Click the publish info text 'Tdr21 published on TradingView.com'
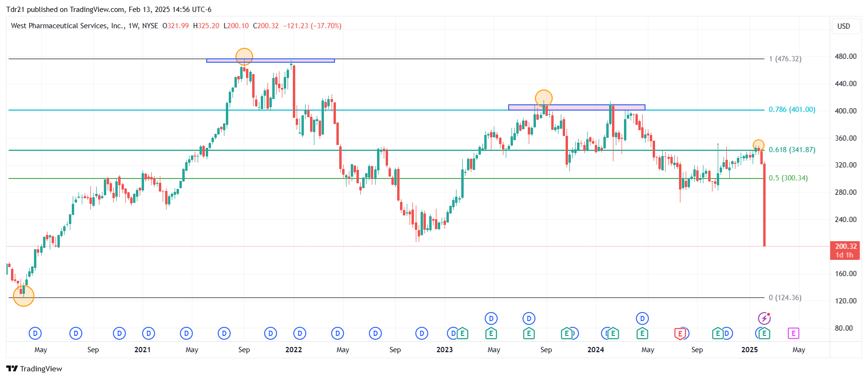The image size is (868, 379). coord(66,10)
